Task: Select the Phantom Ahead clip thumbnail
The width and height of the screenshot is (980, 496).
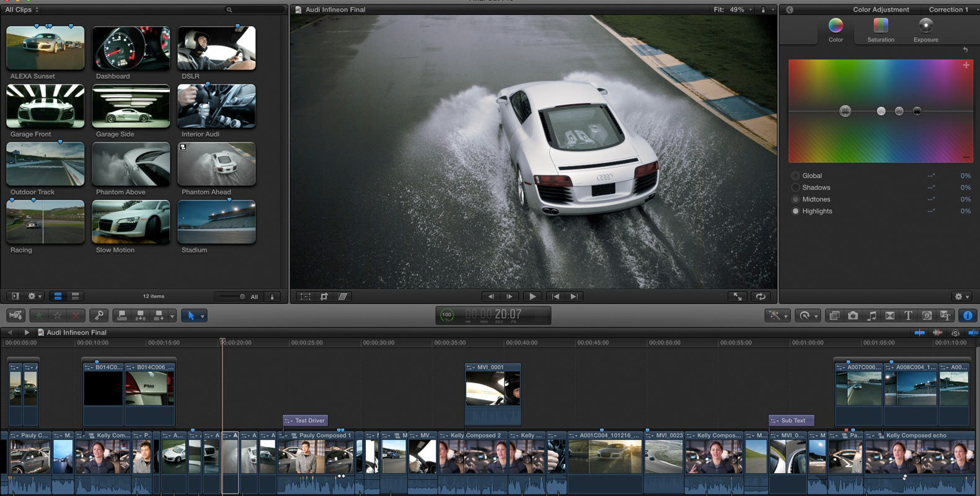Action: click(x=216, y=164)
